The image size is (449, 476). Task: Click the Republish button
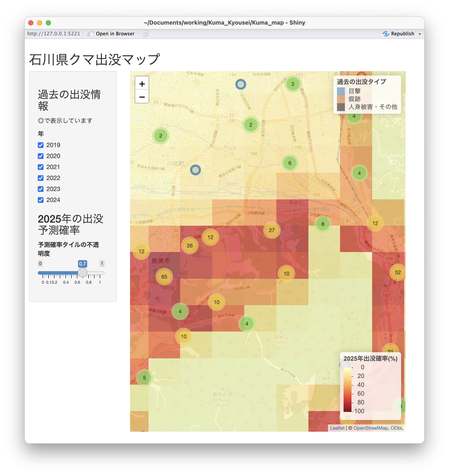[398, 34]
